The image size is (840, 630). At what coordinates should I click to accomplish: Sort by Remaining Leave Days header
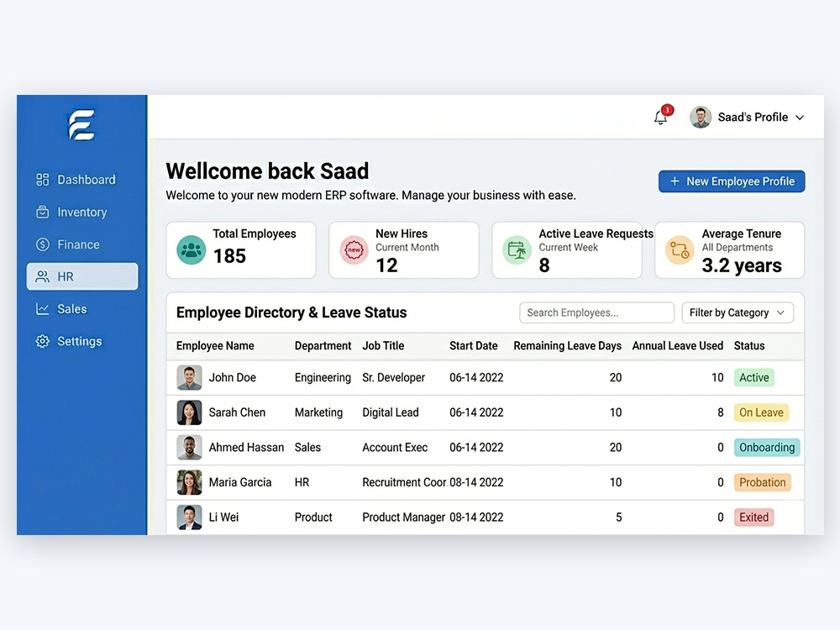567,346
